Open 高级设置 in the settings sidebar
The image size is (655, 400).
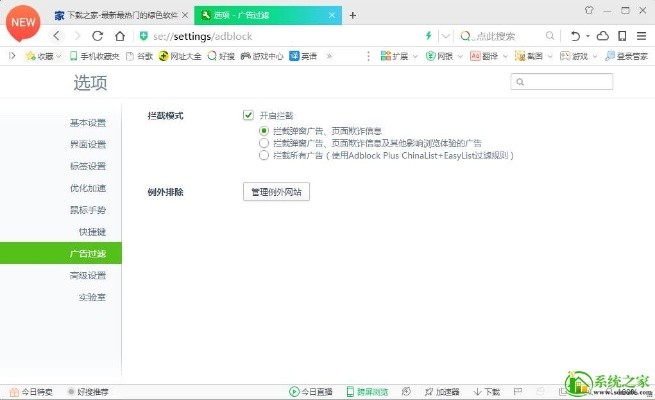[x=88, y=275]
